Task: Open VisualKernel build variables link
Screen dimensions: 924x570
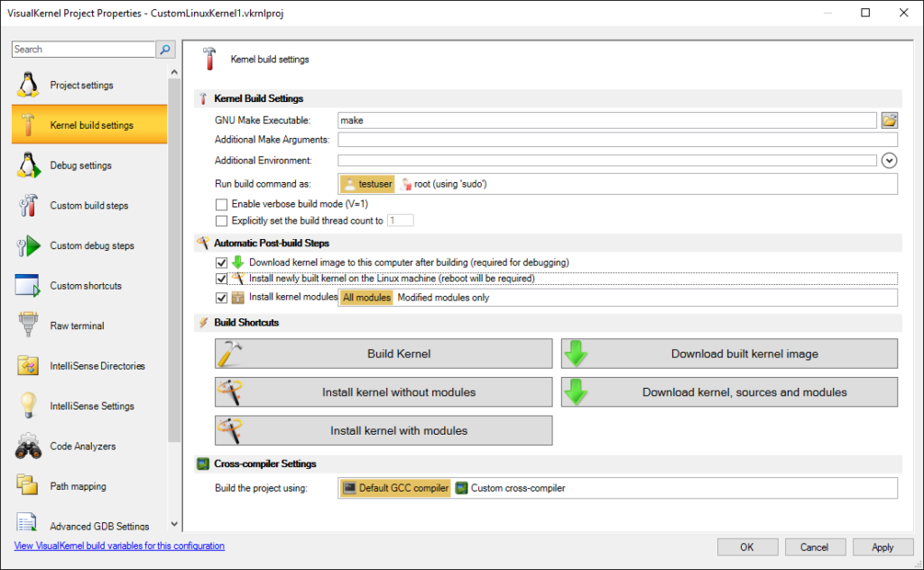Action: pos(119,546)
